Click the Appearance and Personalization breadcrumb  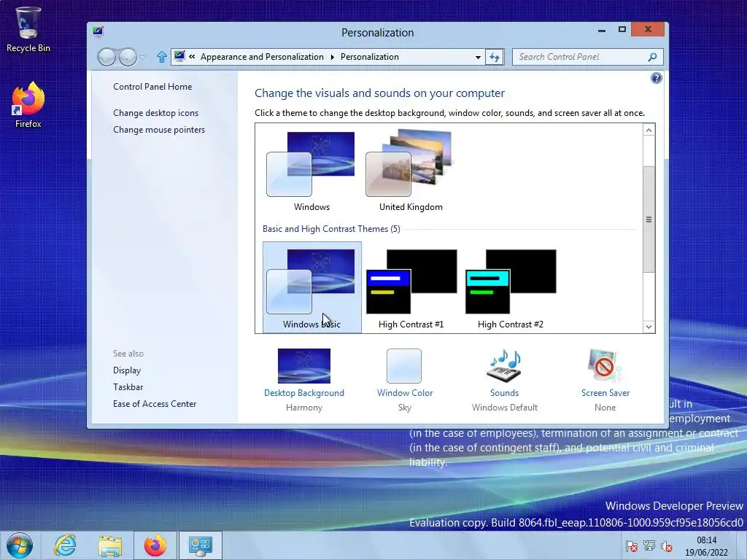coord(262,57)
